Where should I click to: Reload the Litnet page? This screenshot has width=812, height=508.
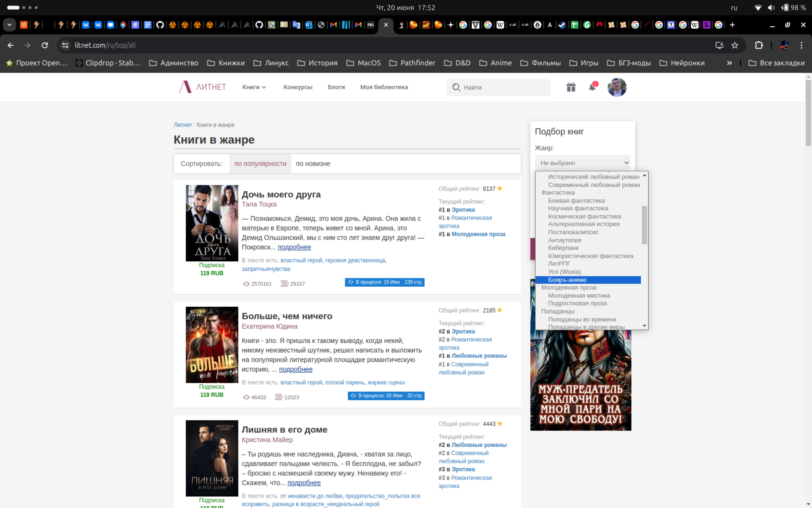click(x=45, y=45)
